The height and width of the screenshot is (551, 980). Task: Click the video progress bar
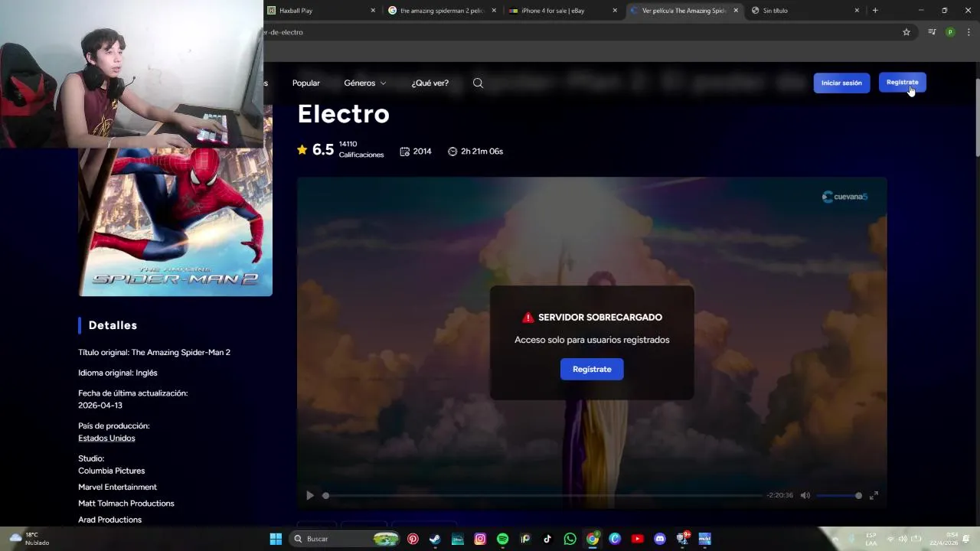tap(544, 496)
